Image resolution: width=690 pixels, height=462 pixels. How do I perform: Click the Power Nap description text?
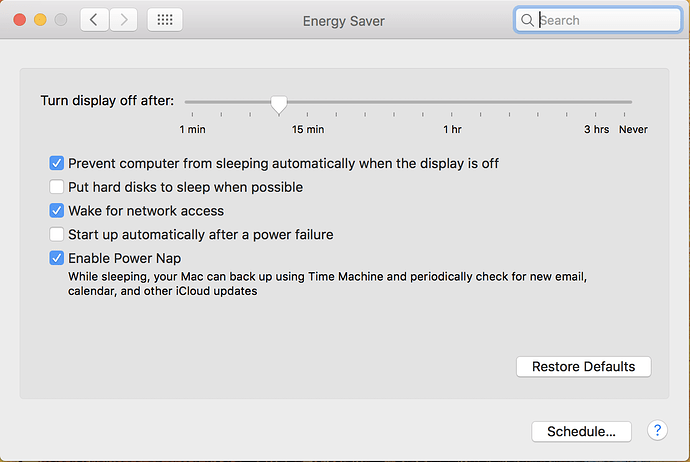[x=327, y=284]
